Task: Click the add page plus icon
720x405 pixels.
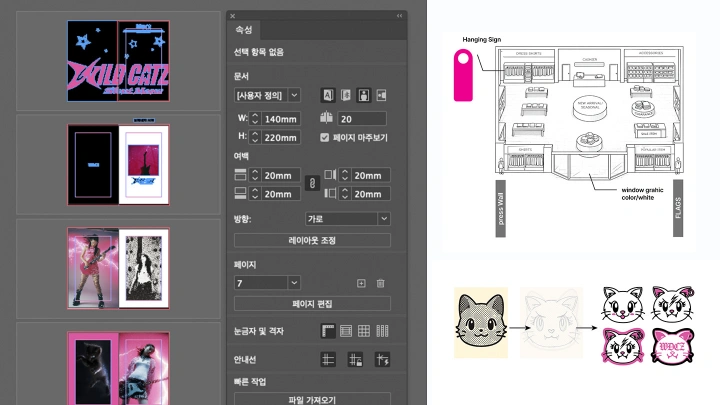Action: [x=361, y=283]
